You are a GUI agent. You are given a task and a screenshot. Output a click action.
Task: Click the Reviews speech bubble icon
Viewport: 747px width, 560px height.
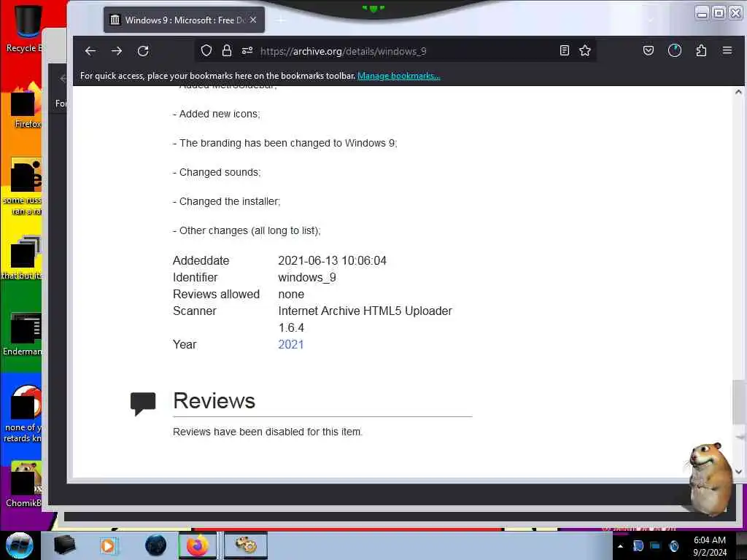[x=143, y=403]
